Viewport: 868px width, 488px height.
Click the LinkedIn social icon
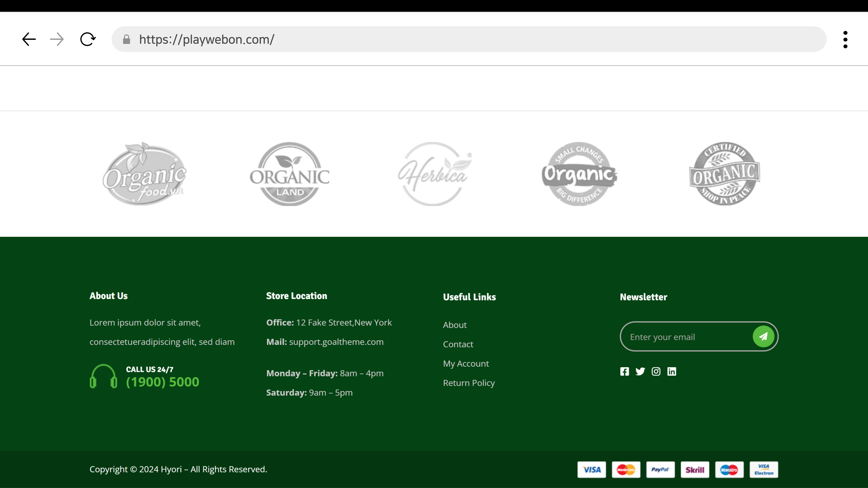[x=672, y=371]
